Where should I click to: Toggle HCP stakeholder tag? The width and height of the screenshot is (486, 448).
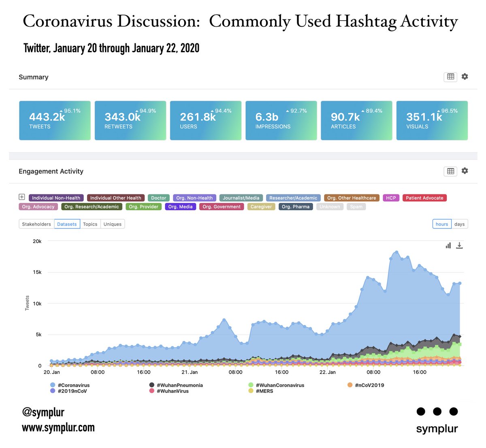tap(391, 198)
